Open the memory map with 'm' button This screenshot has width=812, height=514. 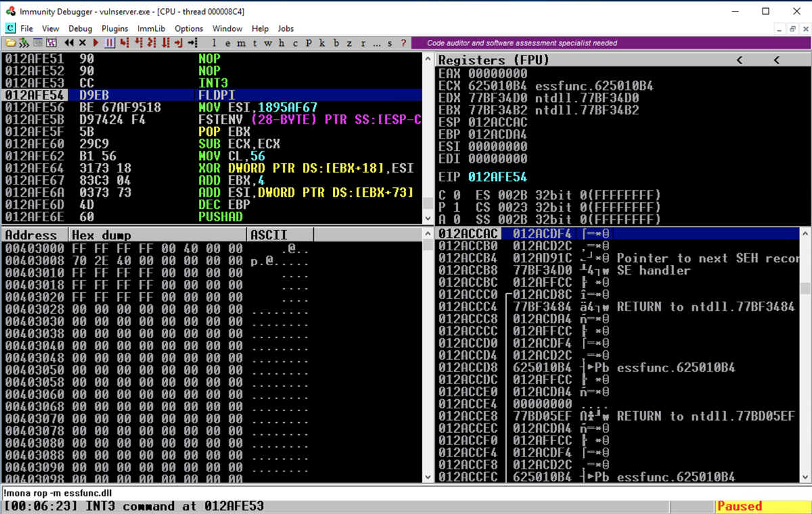click(242, 43)
